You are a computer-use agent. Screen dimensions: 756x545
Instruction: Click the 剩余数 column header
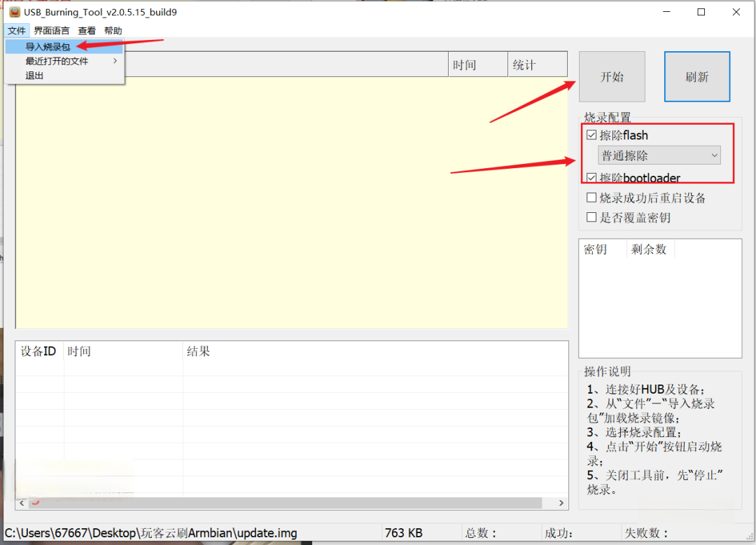click(x=650, y=249)
